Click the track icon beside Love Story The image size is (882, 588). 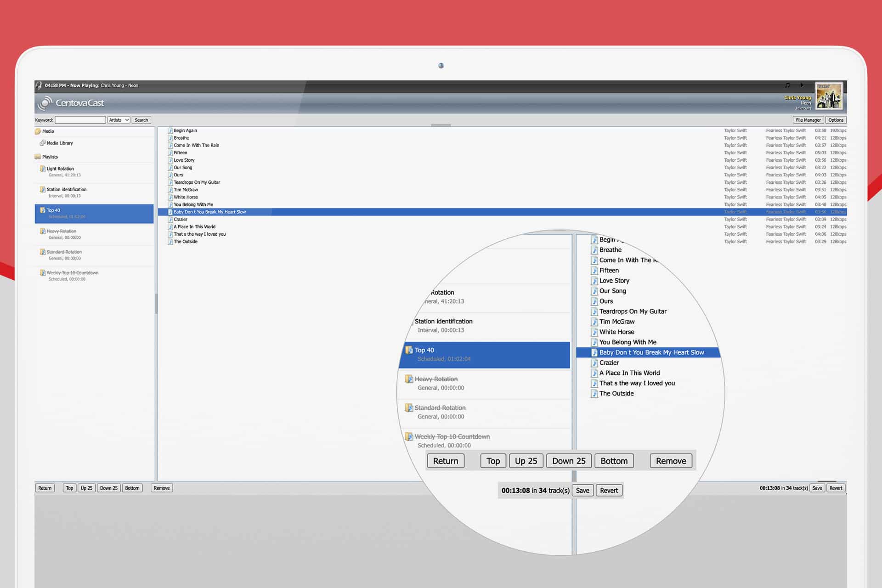click(x=170, y=160)
